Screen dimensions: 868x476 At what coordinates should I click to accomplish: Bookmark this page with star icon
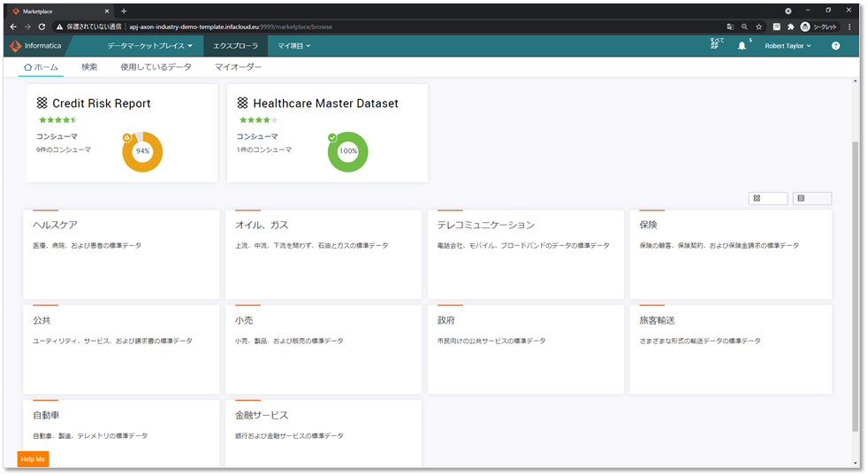(x=759, y=27)
